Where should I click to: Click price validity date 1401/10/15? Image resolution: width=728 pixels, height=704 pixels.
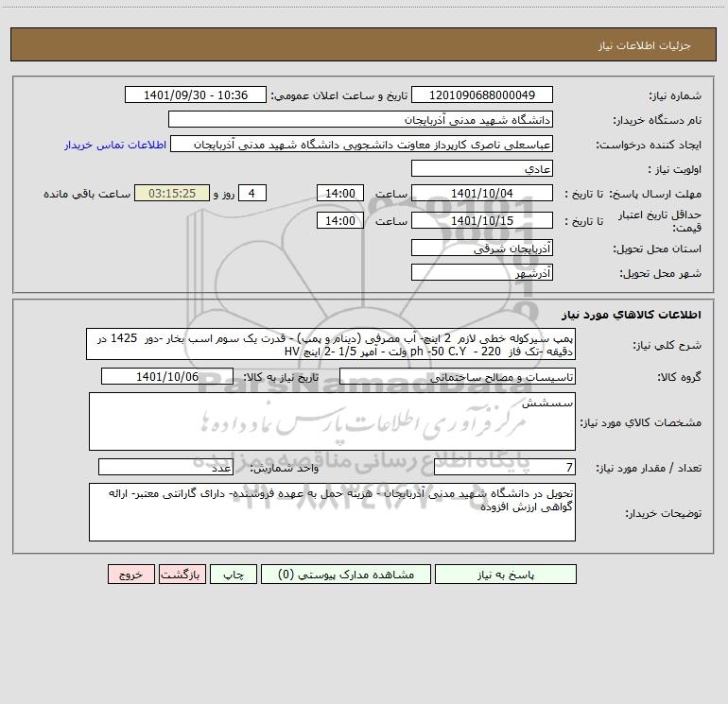[482, 220]
